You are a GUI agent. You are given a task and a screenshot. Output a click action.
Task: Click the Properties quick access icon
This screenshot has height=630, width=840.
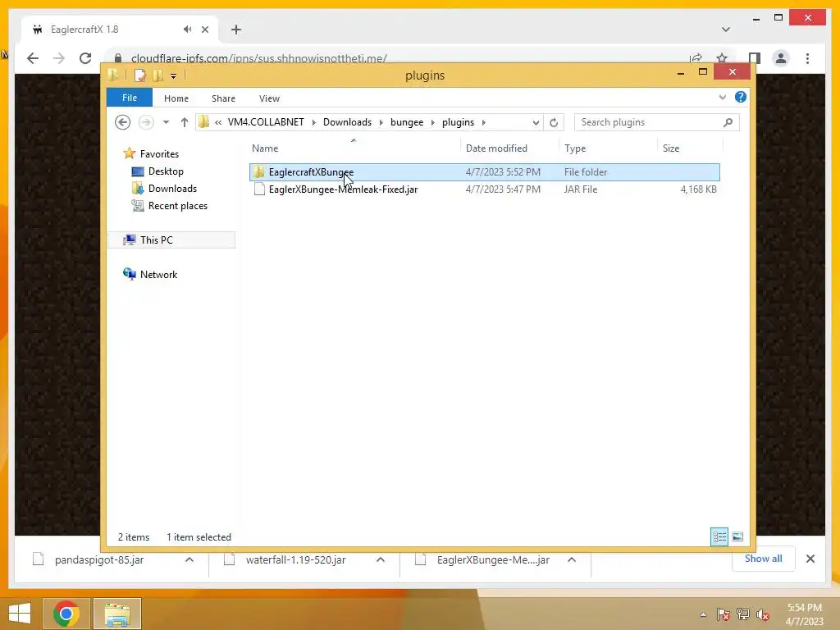[139, 75]
